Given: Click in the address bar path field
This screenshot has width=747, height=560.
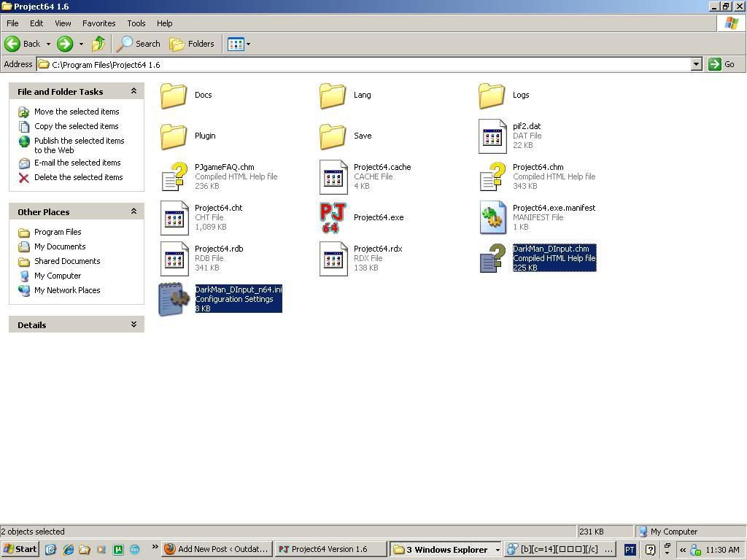Looking at the screenshot, I should pyautogui.click(x=365, y=64).
